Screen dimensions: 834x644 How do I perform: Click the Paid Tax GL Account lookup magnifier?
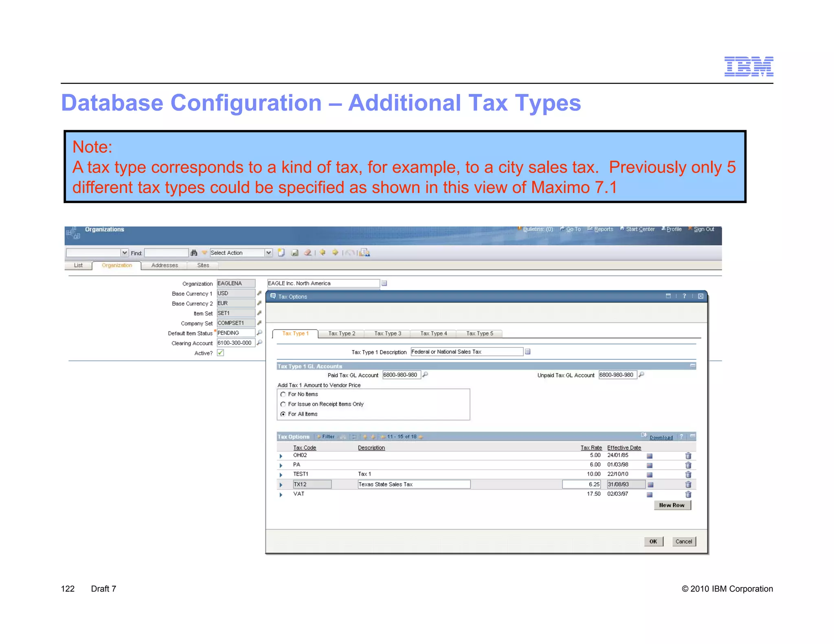[425, 375]
